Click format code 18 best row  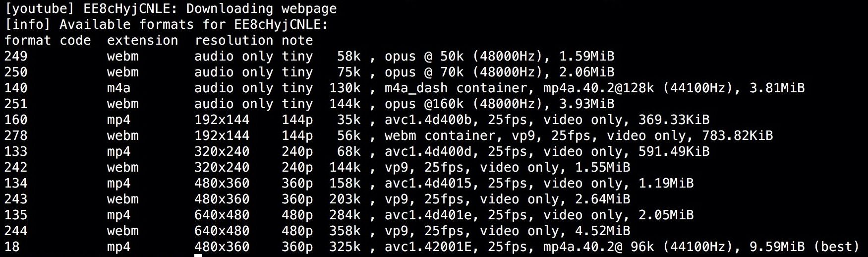coord(432,247)
